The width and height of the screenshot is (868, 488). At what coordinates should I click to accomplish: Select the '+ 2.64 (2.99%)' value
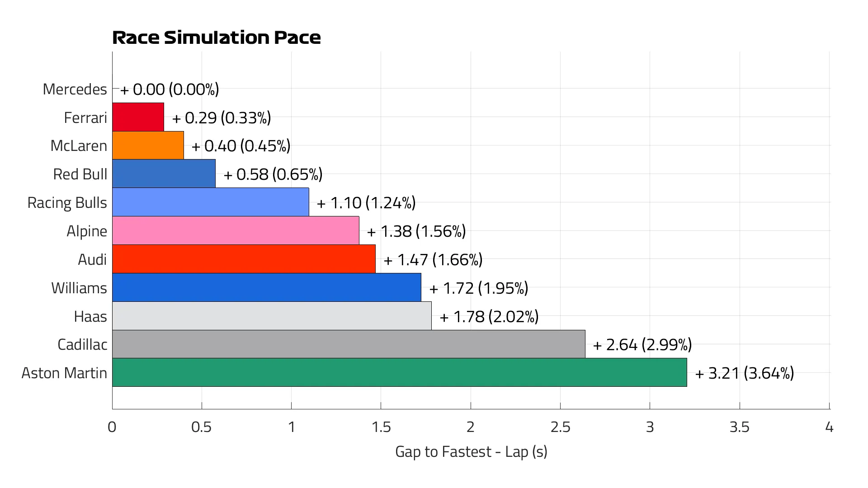(x=642, y=345)
